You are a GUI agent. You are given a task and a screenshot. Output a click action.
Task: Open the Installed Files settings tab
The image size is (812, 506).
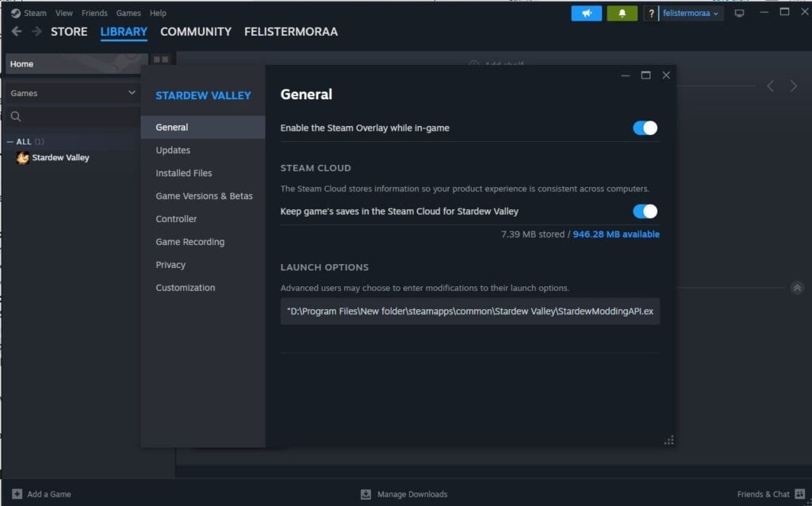point(184,173)
